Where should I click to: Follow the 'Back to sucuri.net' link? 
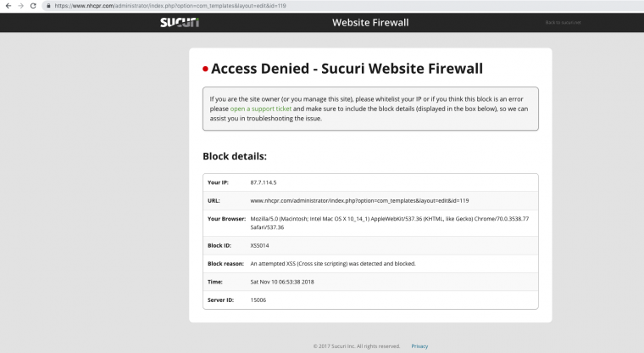point(563,22)
